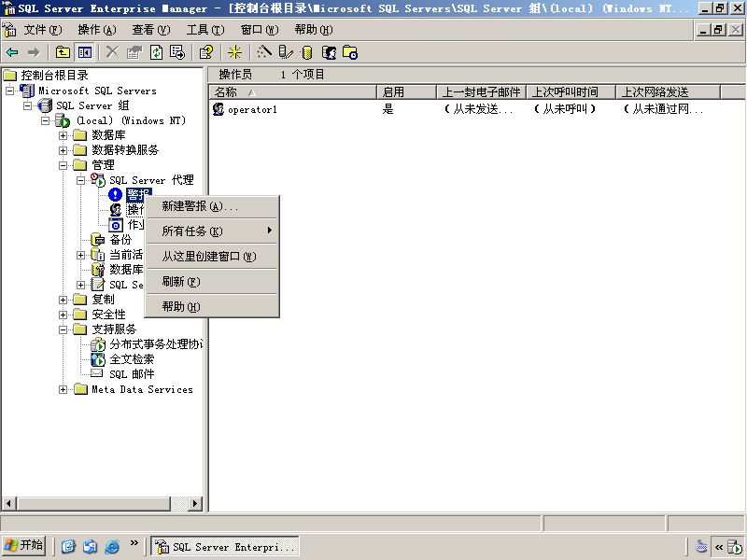Image resolution: width=747 pixels, height=560 pixels.
Task: Click the New yellow star toolbar icon
Action: coord(234,52)
